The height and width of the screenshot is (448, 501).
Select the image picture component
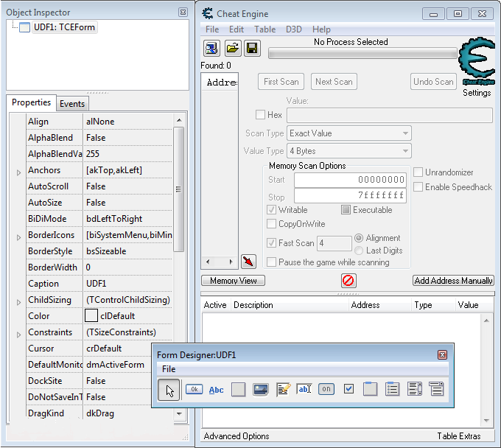261,390
